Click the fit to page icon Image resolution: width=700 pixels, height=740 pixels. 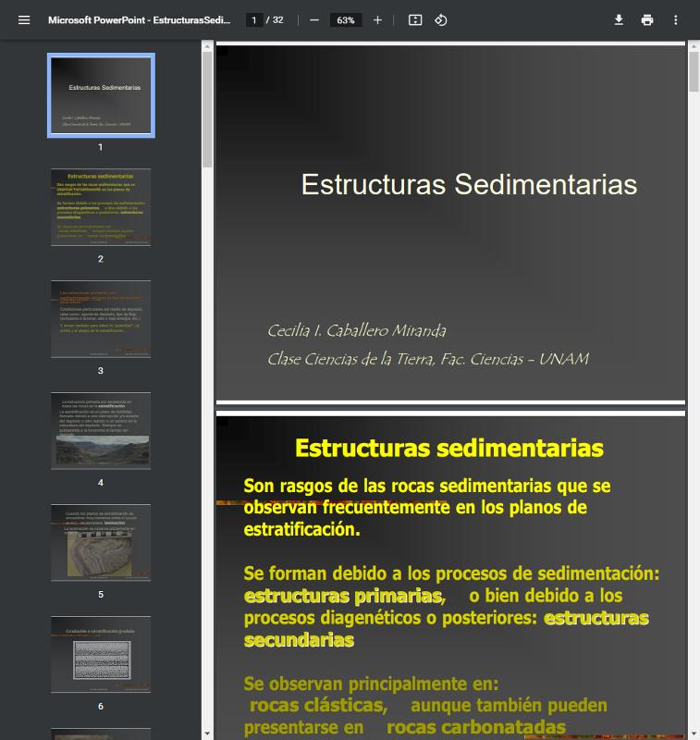[415, 19]
